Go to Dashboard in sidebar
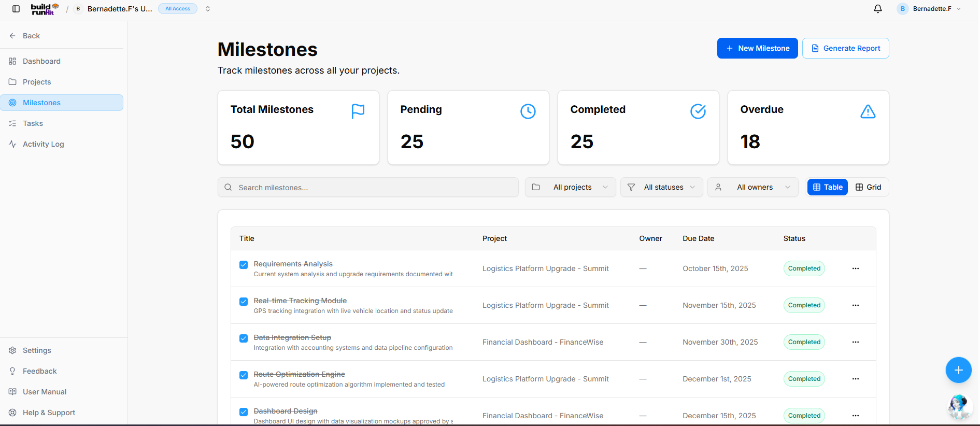Viewport: 980px width, 426px height. 62,61
